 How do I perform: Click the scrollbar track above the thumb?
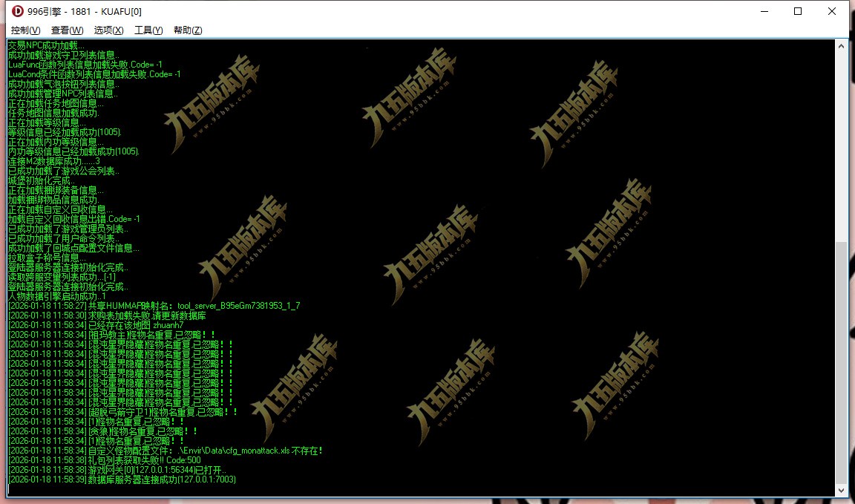(842, 146)
